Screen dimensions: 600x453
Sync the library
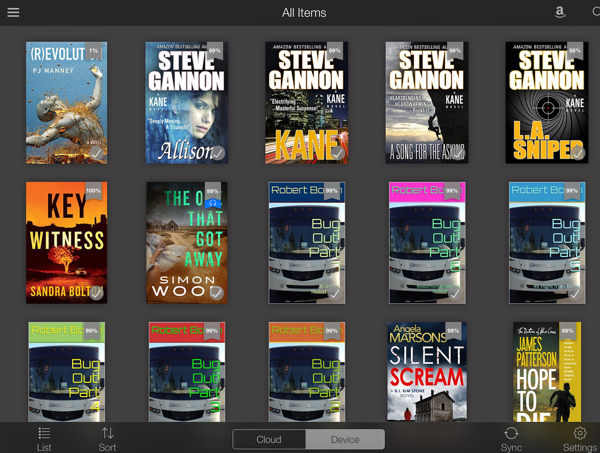pos(511,438)
